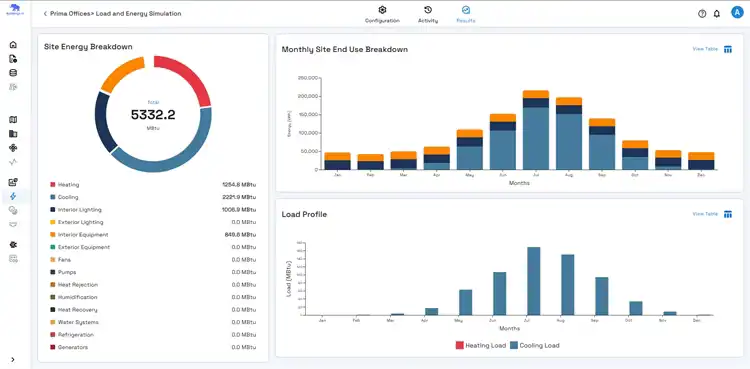Open the database stack icon in sidebar
Image resolution: width=750 pixels, height=369 pixels.
point(13,73)
